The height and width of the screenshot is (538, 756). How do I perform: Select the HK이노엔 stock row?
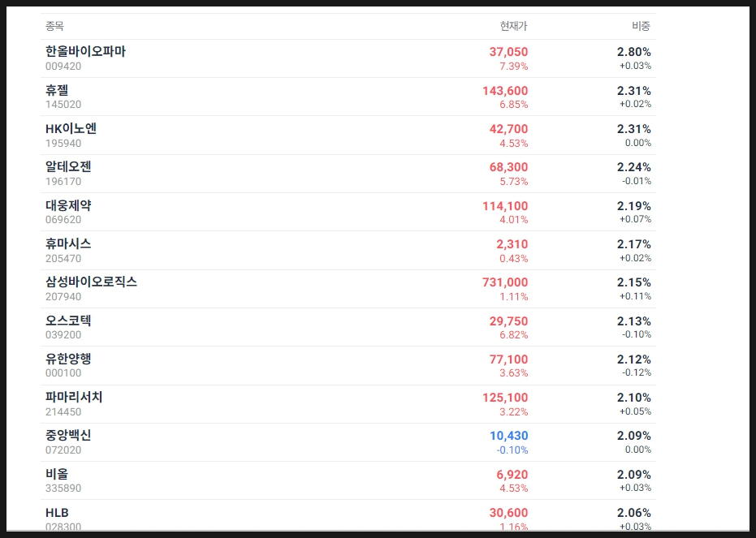pyautogui.click(x=71, y=129)
